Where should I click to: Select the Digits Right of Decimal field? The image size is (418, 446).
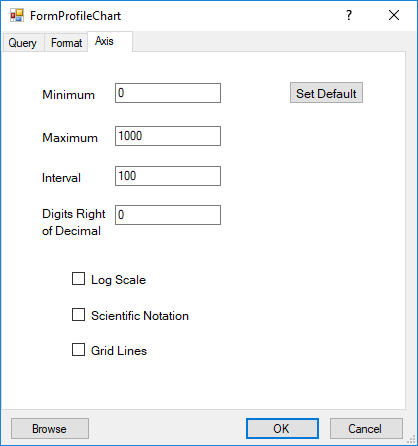[168, 215]
